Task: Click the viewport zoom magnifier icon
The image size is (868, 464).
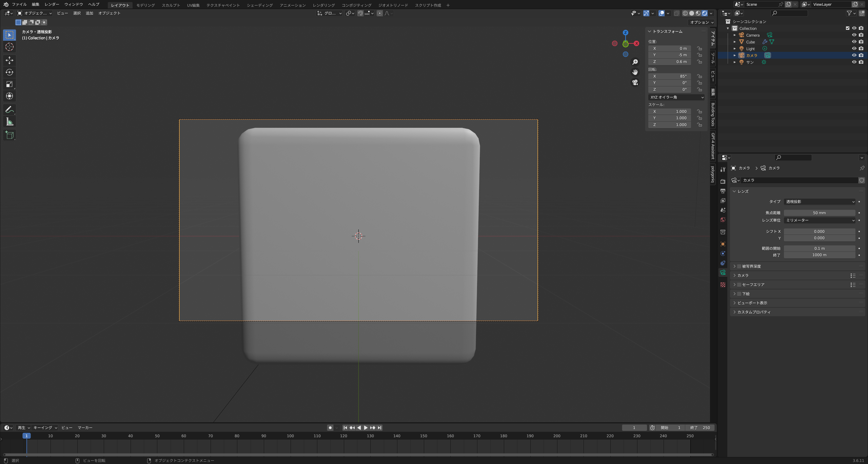Action: [x=635, y=62]
